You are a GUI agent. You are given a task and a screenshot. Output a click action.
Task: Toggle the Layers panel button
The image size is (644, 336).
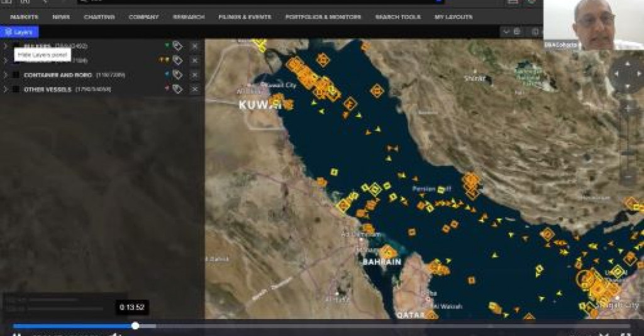click(19, 31)
